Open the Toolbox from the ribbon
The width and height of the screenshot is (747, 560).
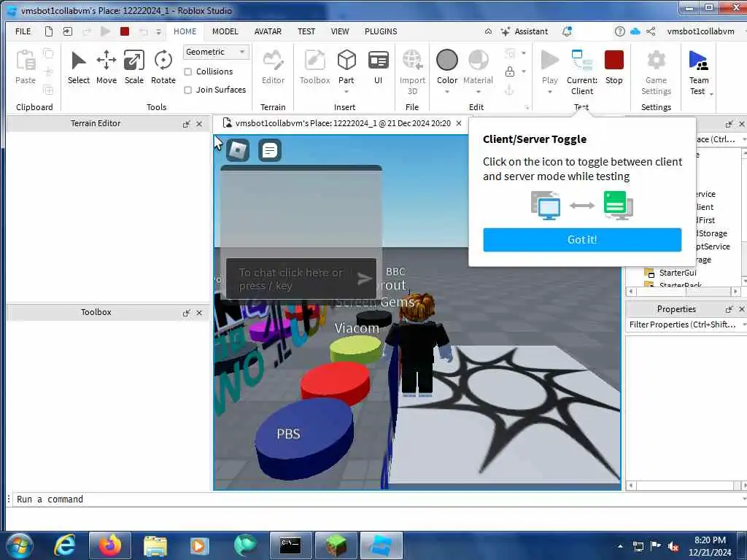point(314,67)
